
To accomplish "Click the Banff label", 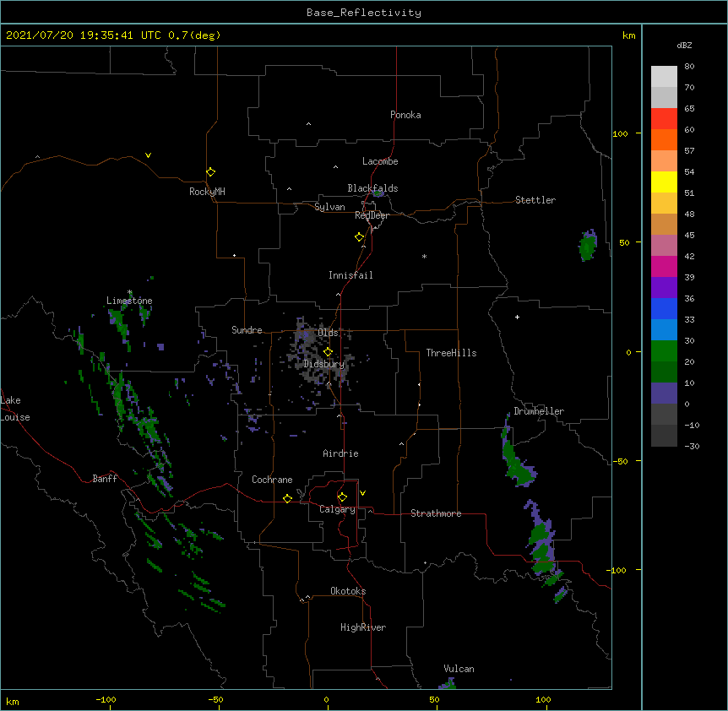I will (x=105, y=479).
